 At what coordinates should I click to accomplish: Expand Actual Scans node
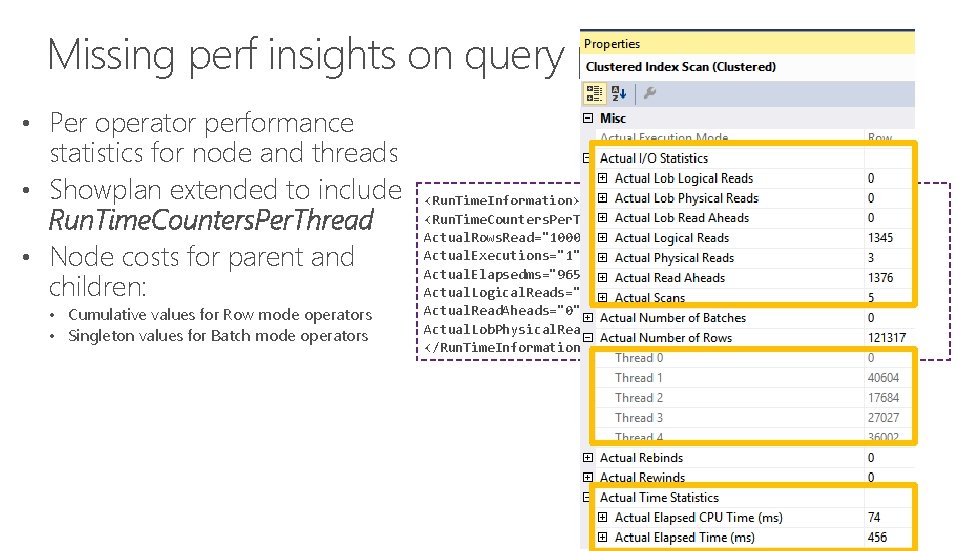[x=603, y=298]
